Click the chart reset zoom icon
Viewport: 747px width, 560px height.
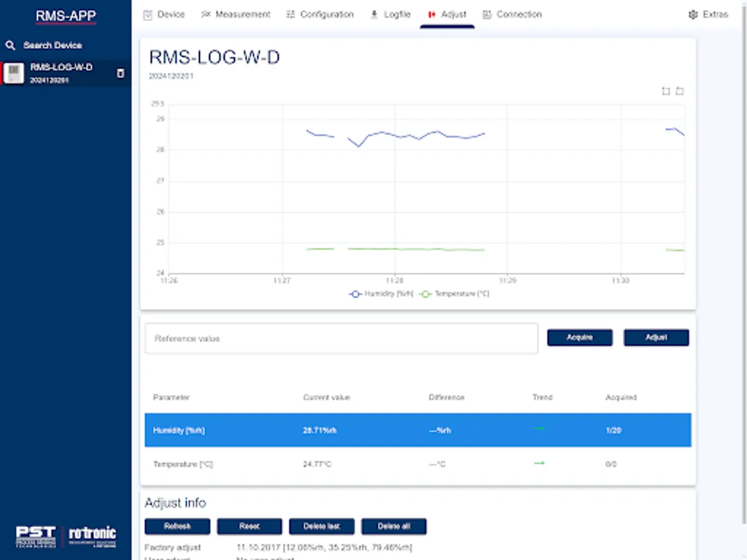[679, 91]
